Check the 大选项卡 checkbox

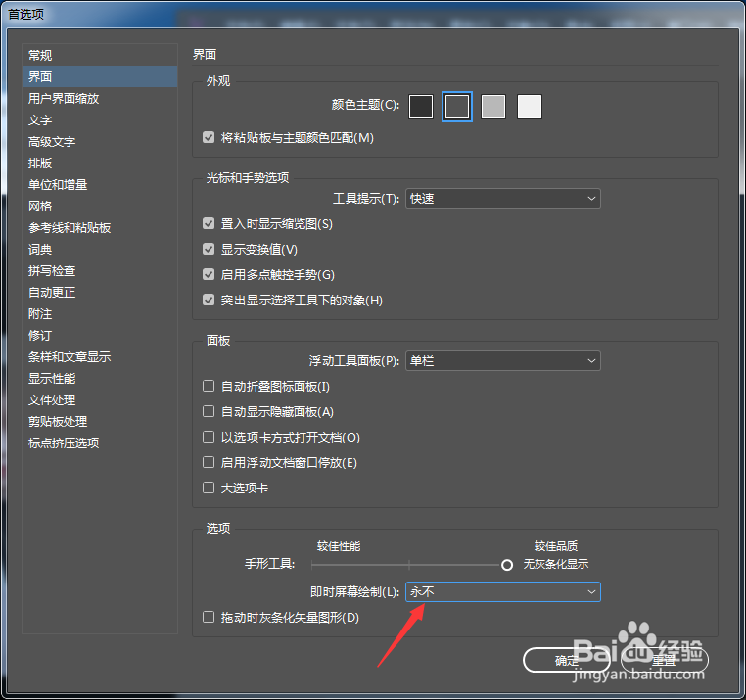(x=209, y=488)
